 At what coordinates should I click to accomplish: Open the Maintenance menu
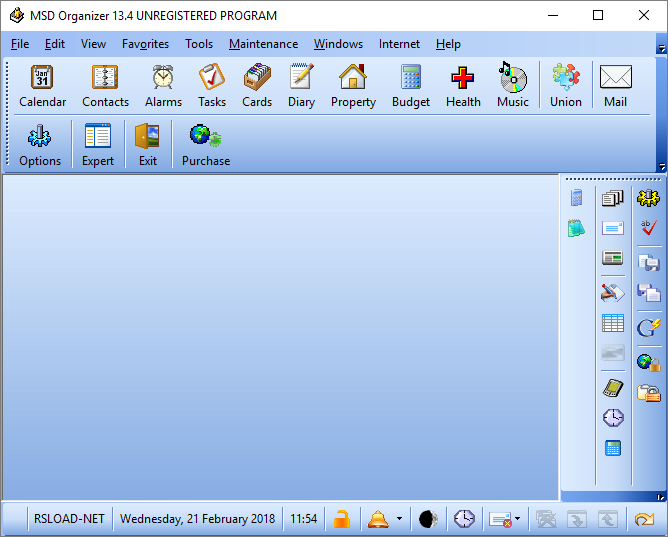[x=263, y=44]
